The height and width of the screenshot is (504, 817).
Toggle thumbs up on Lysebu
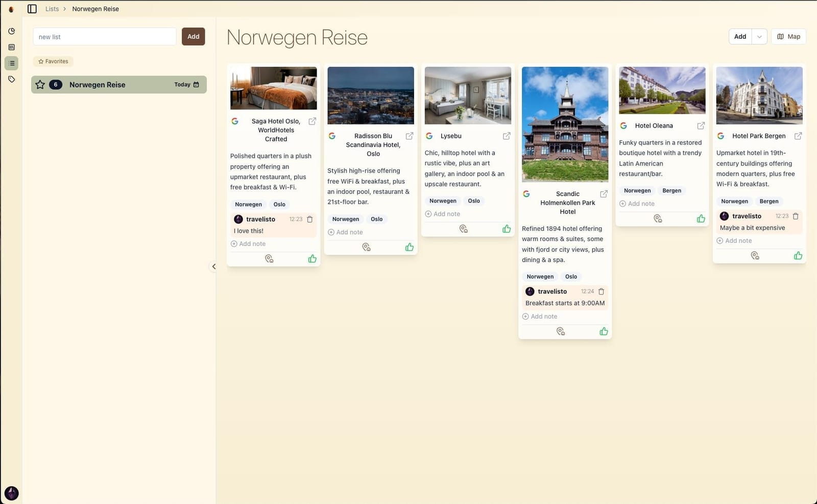coord(507,229)
